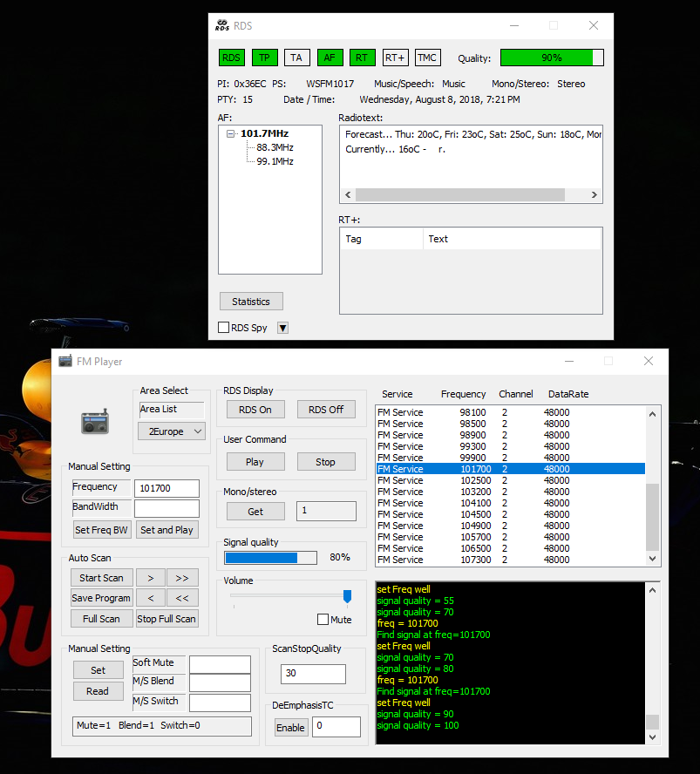Click the Frequency input field showing 101700
This screenshot has width=700, height=774.
167,488
